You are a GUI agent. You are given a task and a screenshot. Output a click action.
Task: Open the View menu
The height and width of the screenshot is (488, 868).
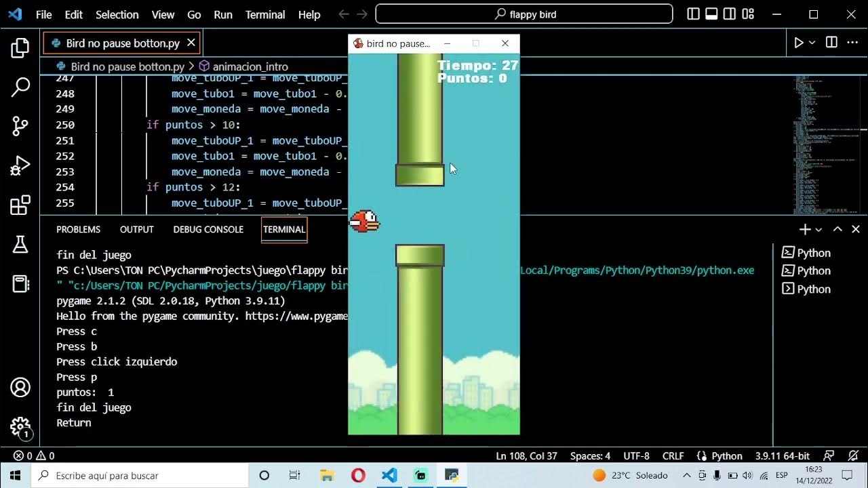click(x=163, y=14)
